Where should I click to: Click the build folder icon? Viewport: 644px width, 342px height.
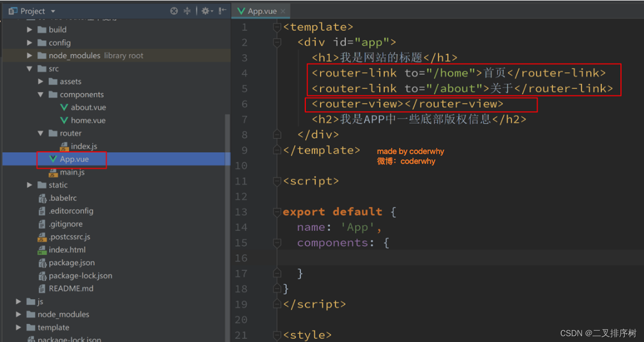coord(42,30)
